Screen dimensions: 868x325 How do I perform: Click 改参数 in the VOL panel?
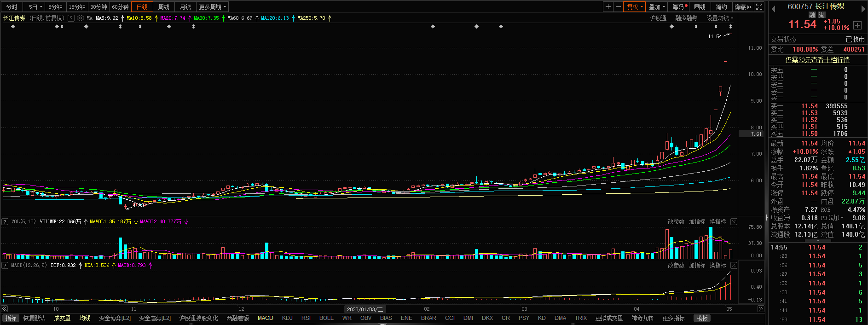tap(676, 222)
